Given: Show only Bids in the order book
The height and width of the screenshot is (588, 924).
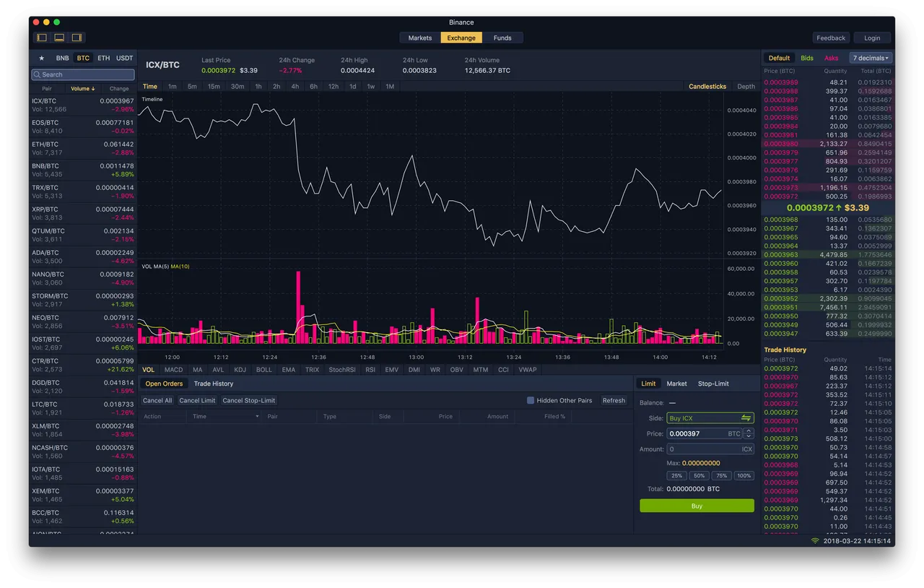Looking at the screenshot, I should coord(807,58).
